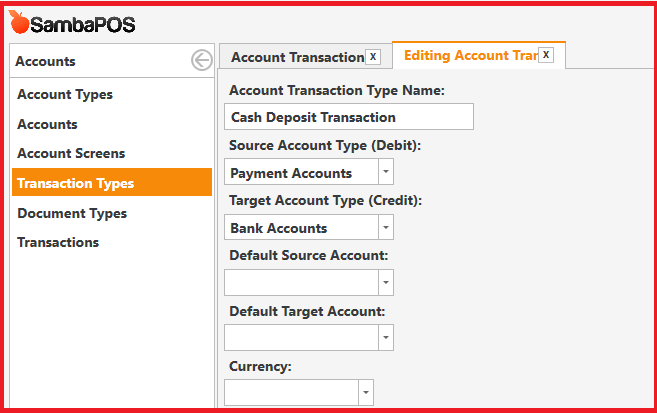Open Document Types section

coord(72,214)
